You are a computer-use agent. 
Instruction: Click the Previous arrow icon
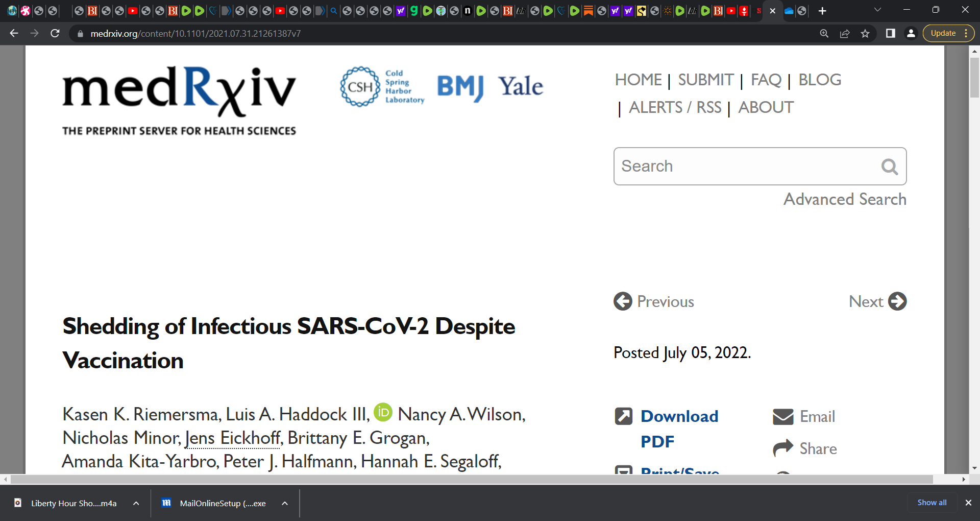(623, 301)
